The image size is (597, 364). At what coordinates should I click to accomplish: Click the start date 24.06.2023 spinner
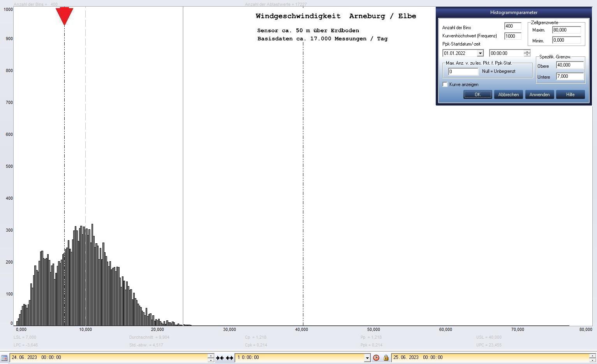point(211,358)
